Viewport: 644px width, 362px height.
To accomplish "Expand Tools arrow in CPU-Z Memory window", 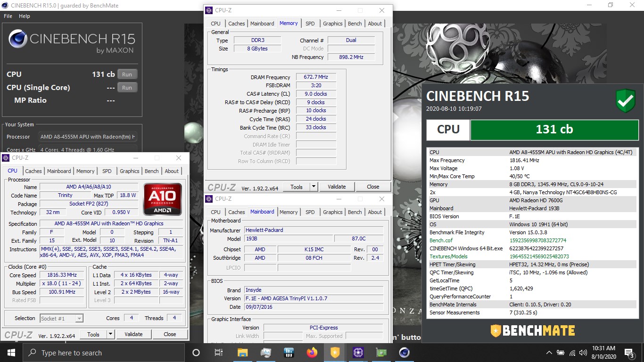I will [x=314, y=187].
